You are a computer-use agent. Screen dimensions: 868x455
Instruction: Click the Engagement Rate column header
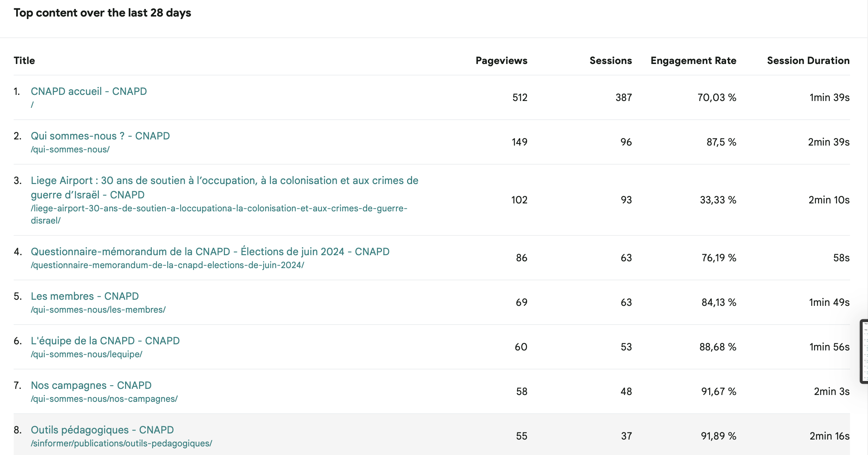pyautogui.click(x=693, y=60)
